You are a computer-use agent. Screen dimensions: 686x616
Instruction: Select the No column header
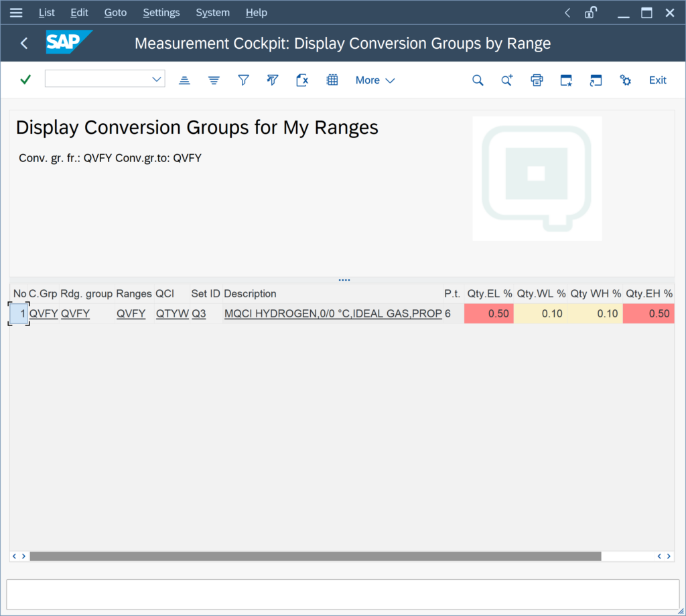[x=19, y=294]
